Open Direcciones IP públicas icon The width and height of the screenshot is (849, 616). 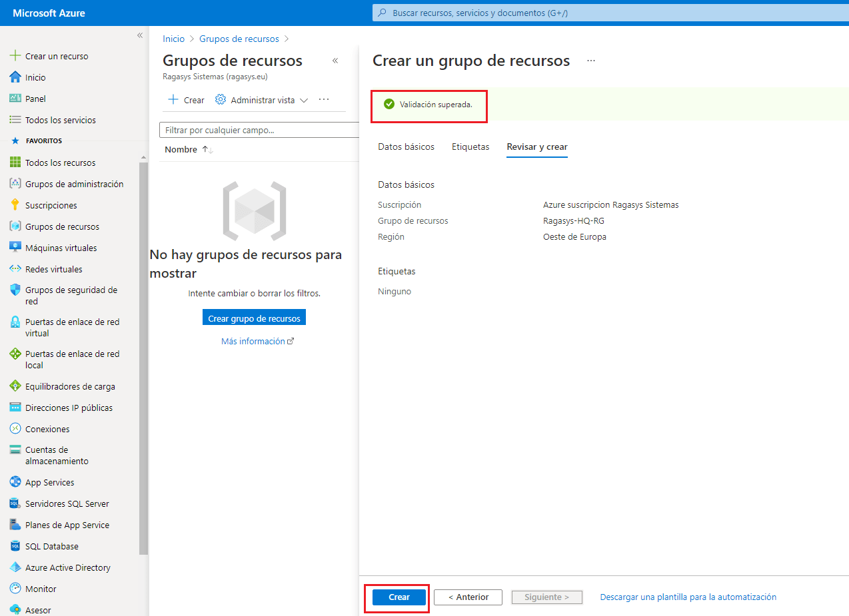pos(15,408)
